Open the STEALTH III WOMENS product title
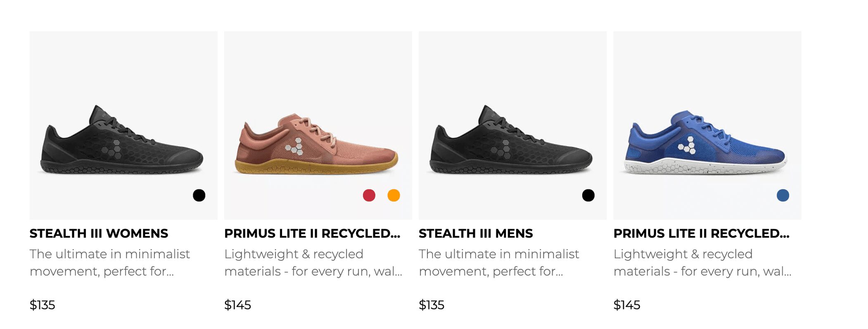 pos(99,234)
